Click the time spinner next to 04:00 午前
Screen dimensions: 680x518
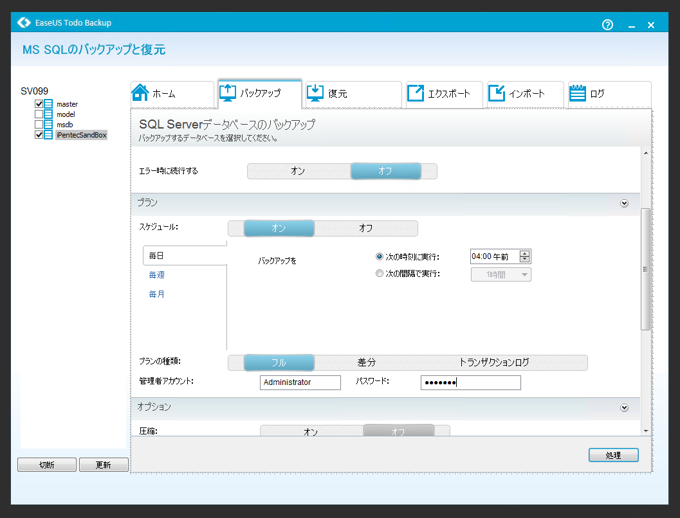pos(525,256)
